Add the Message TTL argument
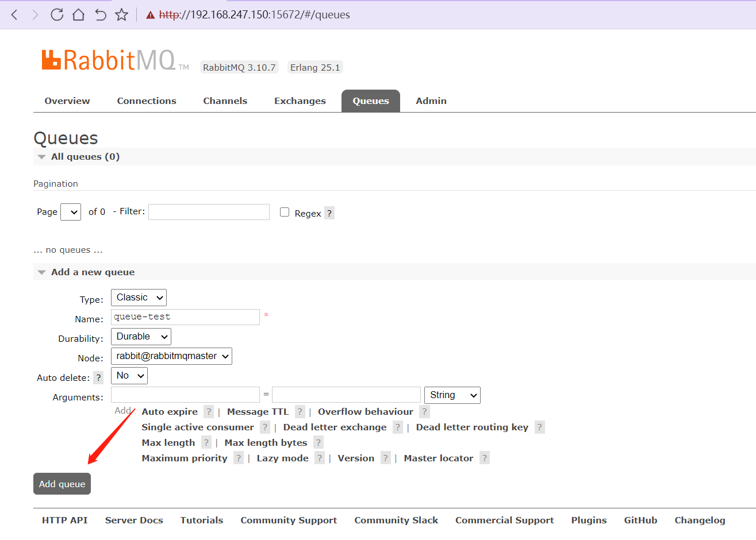 point(258,412)
